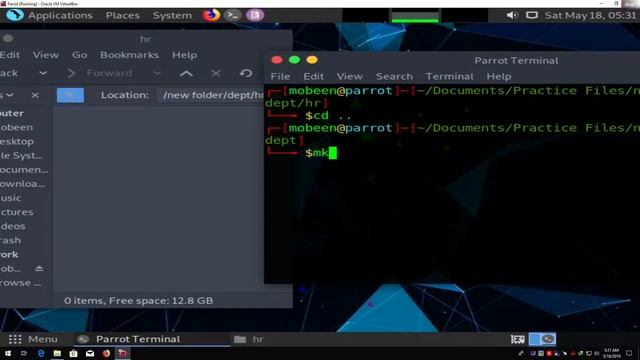The height and width of the screenshot is (360, 640).
Task: Switch to hr window in bottom taskbar
Action: click(x=249, y=339)
